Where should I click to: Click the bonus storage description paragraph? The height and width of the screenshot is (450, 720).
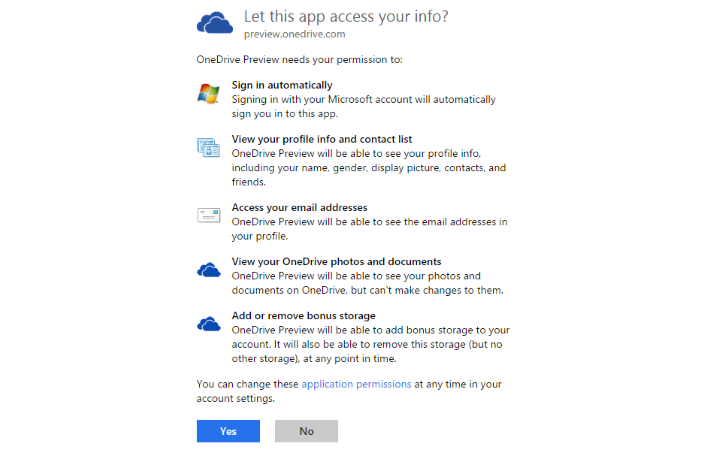(370, 344)
